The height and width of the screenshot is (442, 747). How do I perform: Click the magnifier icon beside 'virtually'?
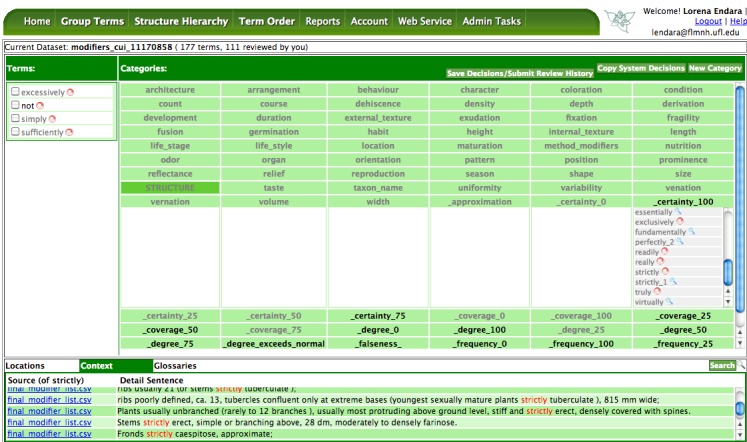click(671, 302)
